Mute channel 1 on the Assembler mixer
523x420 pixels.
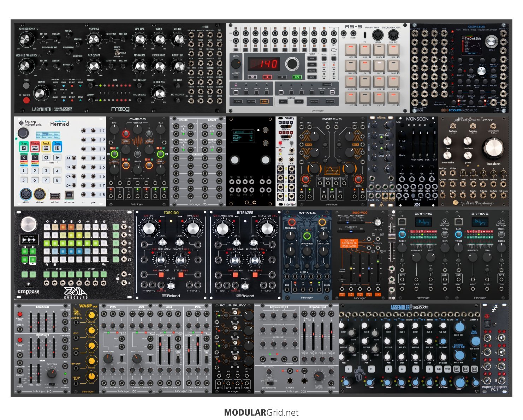pos(348,369)
